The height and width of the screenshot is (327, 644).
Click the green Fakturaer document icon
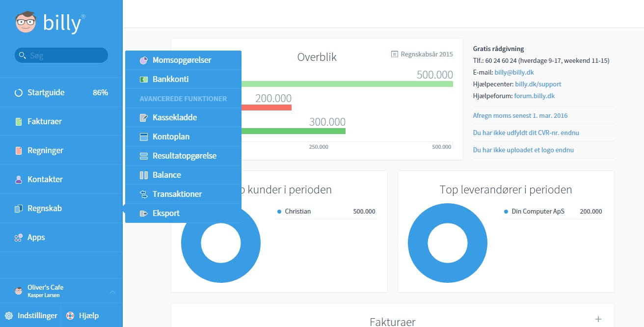(19, 122)
